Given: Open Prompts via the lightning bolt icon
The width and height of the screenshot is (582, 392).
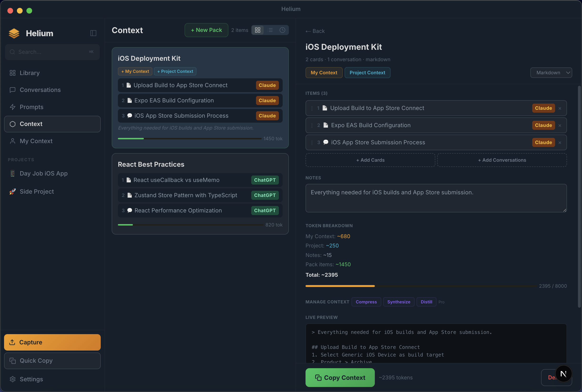Looking at the screenshot, I should point(12,107).
